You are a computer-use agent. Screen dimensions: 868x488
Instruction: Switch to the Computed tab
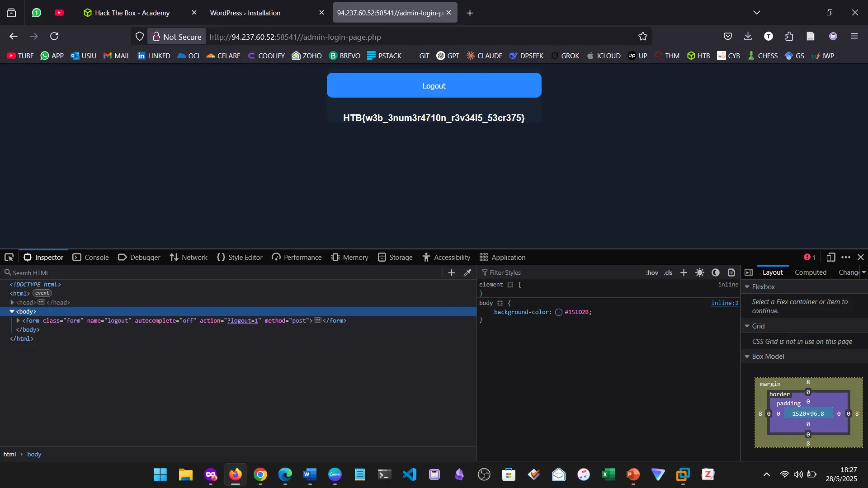810,272
